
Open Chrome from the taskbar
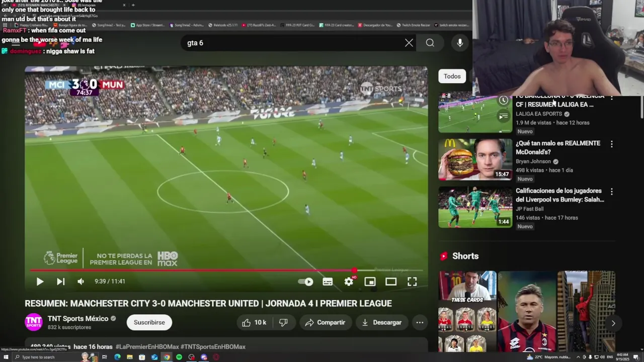click(x=167, y=357)
